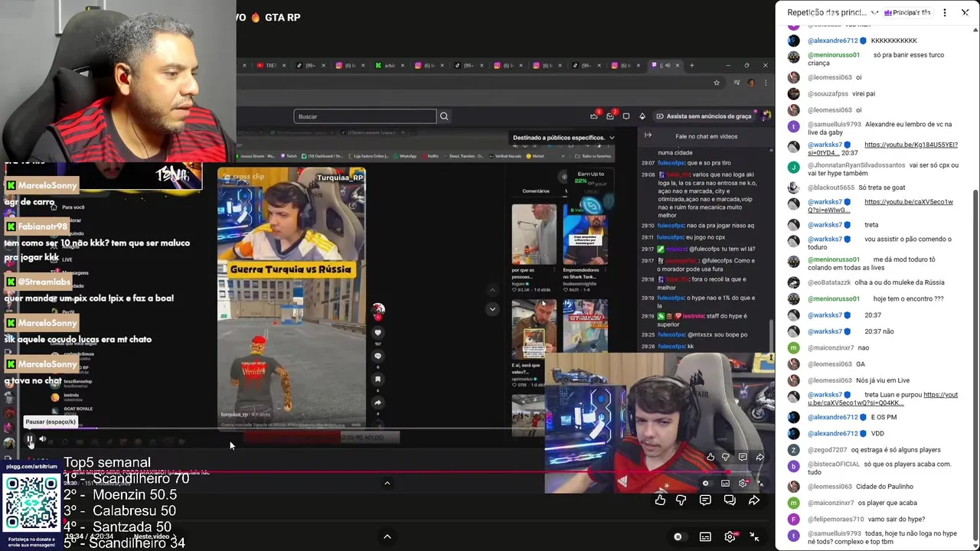Click the bookmark save icon on the TikTok clip

coord(377,379)
